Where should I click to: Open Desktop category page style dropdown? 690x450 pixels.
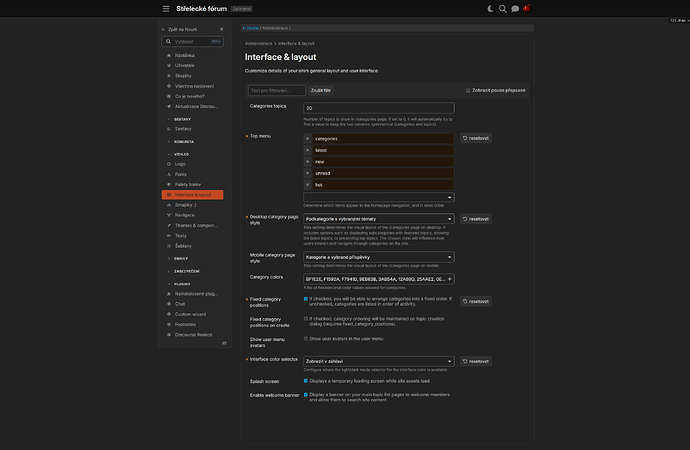[378, 219]
